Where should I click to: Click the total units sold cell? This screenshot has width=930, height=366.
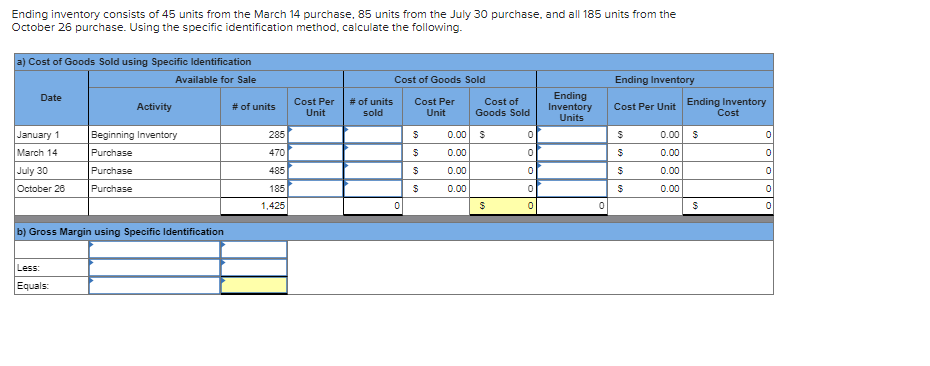point(372,206)
